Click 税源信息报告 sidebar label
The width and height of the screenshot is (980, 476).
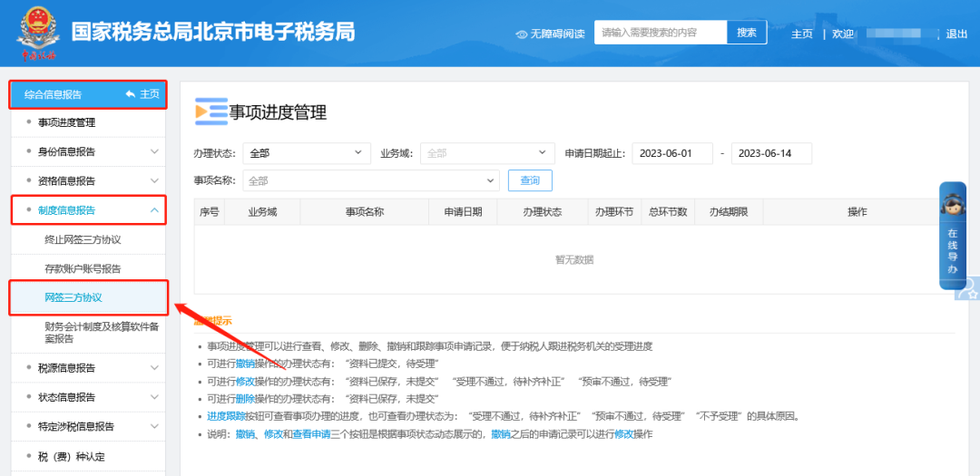click(67, 368)
